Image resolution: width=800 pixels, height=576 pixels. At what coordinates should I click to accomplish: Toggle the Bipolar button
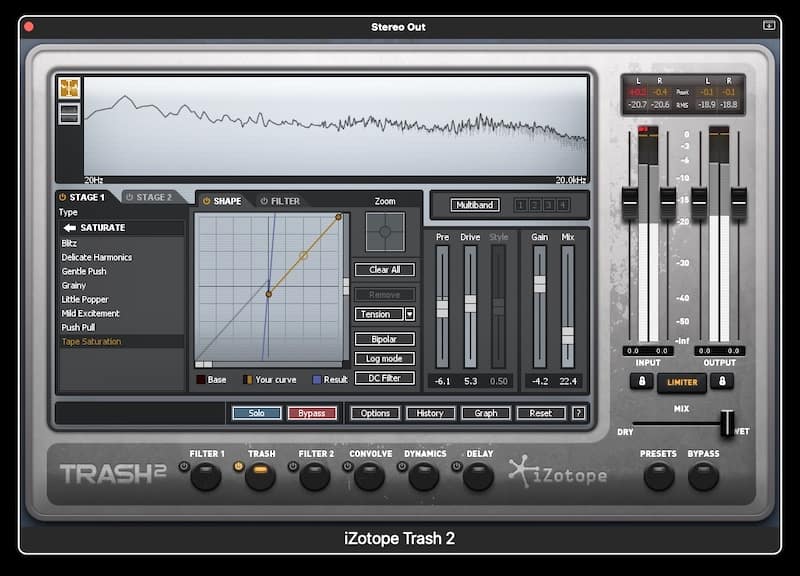(385, 339)
